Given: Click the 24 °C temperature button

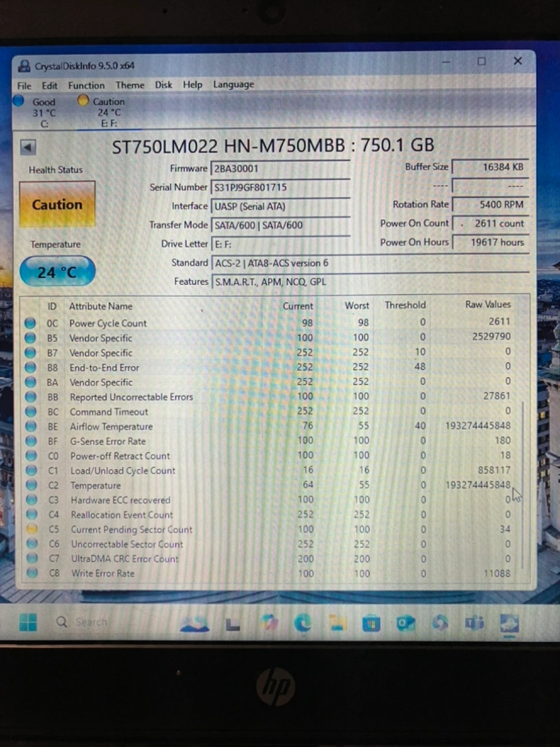Looking at the screenshot, I should [58, 272].
